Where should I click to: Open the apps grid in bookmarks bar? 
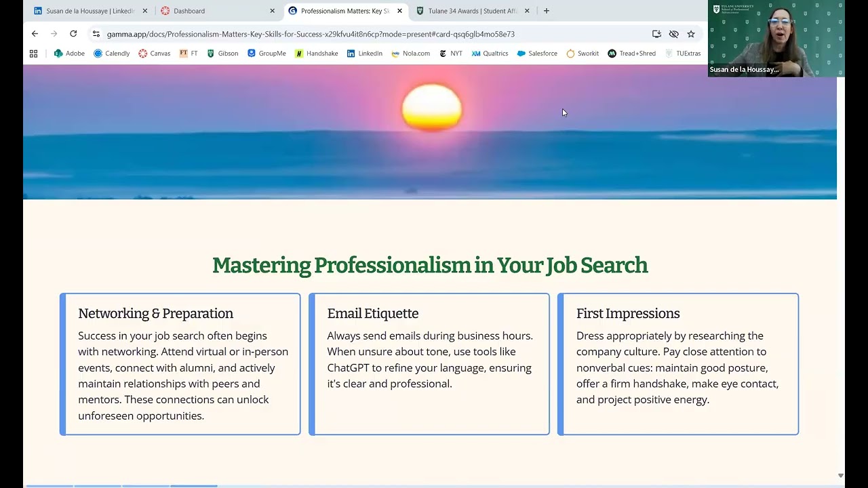click(33, 54)
